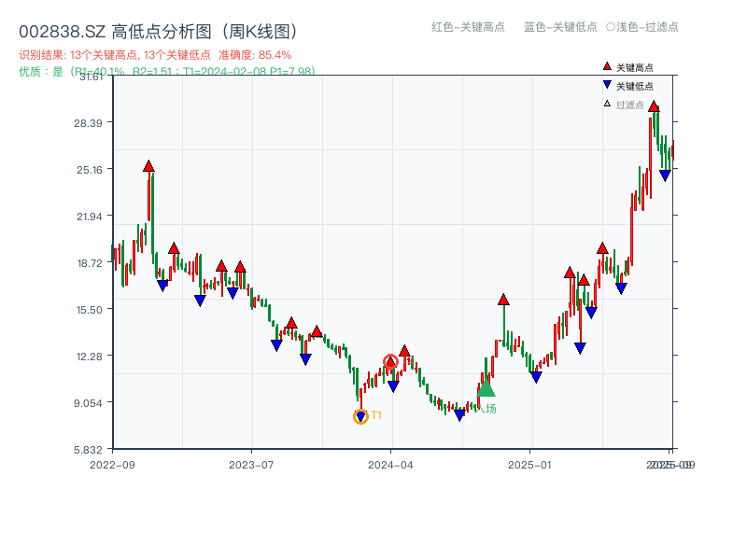The height and width of the screenshot is (560, 747).
Task: Click the blue key-low triangle at far right near 25.16
Action: pos(665,175)
